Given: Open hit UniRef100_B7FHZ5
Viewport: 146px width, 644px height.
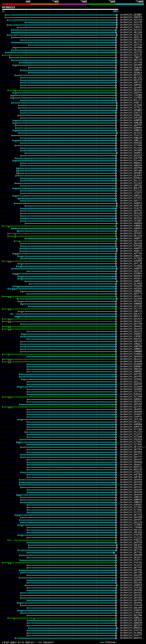Looking at the screenshot, I should pos(131,246).
